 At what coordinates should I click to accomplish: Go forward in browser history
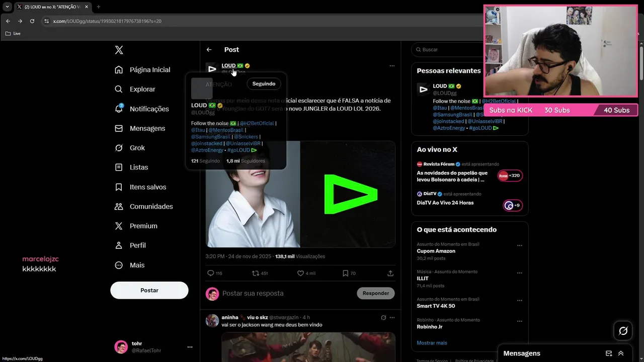[x=20, y=21]
